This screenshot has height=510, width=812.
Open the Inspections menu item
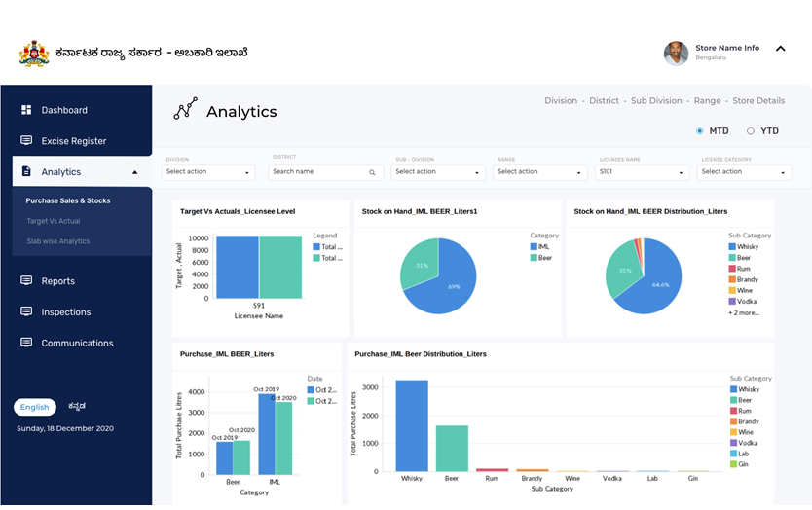point(66,312)
